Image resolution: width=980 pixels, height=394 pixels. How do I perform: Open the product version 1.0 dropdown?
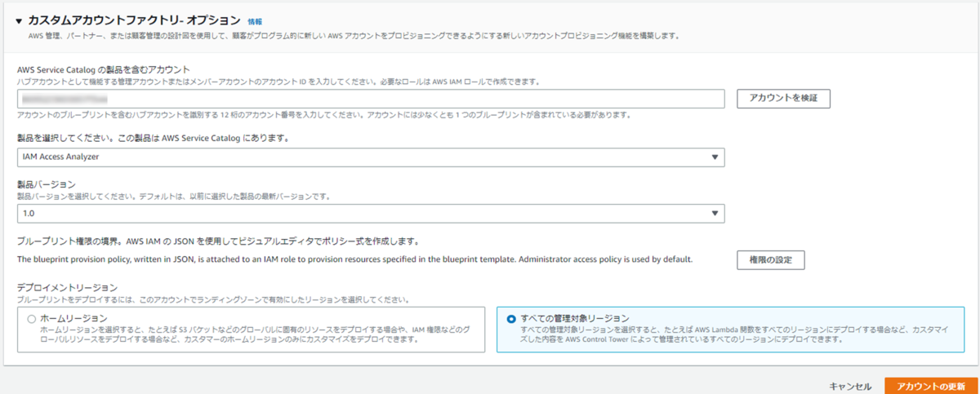[x=371, y=213]
